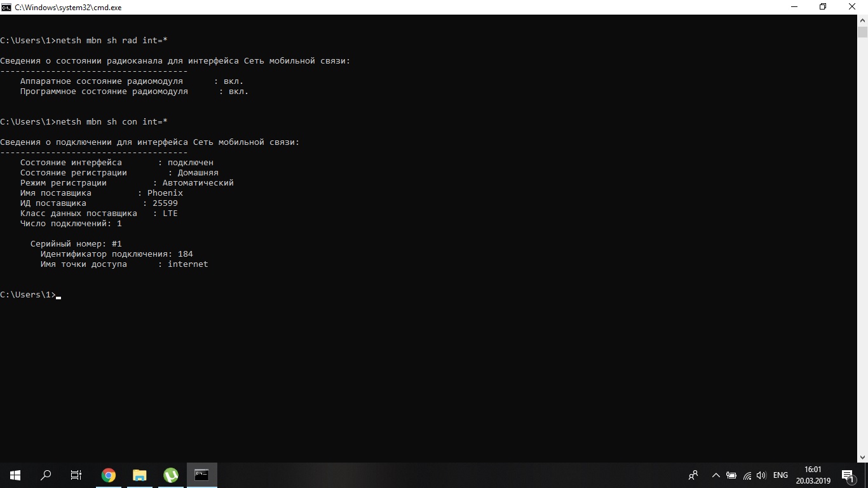Close the cmd.exe window
The height and width of the screenshot is (488, 868).
[x=853, y=7]
